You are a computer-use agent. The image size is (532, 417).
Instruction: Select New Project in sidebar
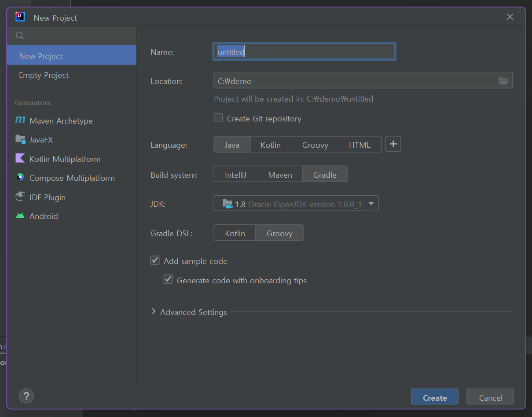[72, 55]
